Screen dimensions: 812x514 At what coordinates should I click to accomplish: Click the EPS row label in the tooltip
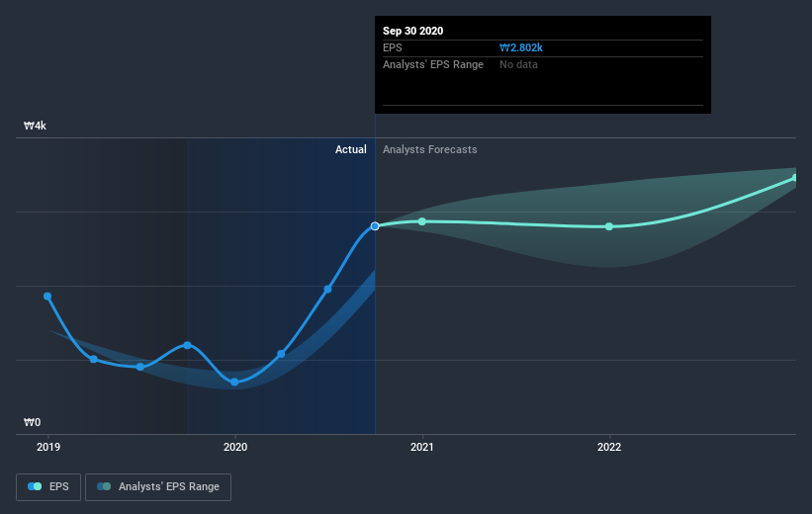click(392, 47)
